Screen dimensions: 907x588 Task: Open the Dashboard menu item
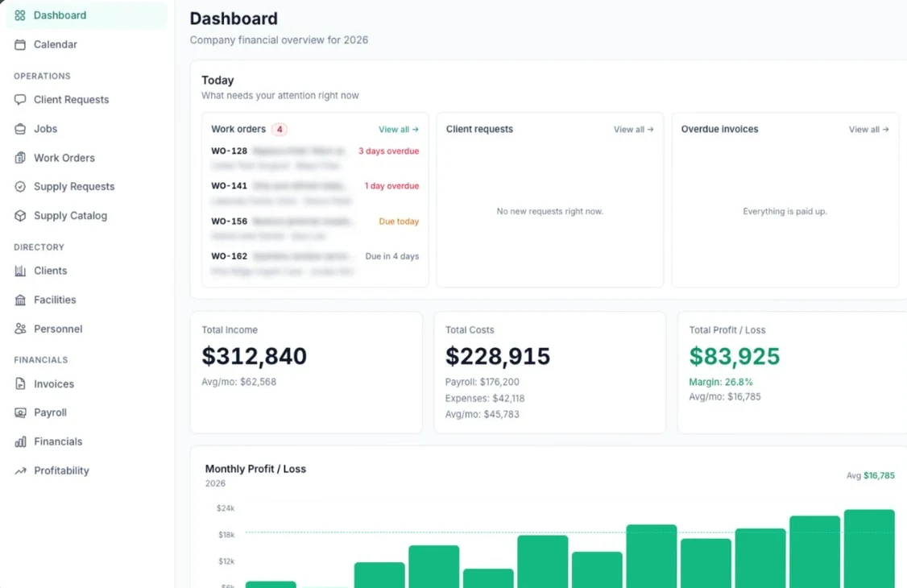point(87,15)
